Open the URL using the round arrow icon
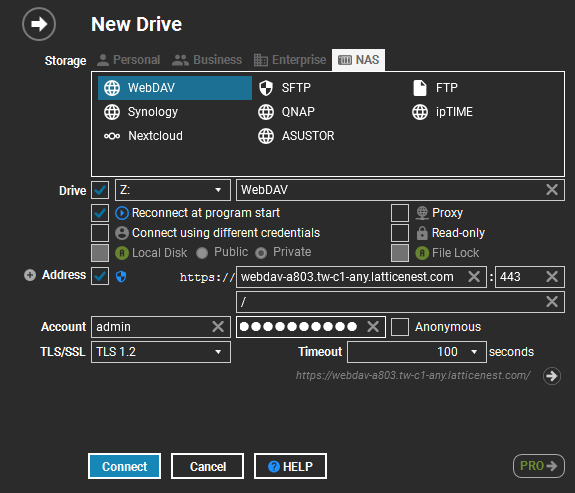 coord(552,376)
